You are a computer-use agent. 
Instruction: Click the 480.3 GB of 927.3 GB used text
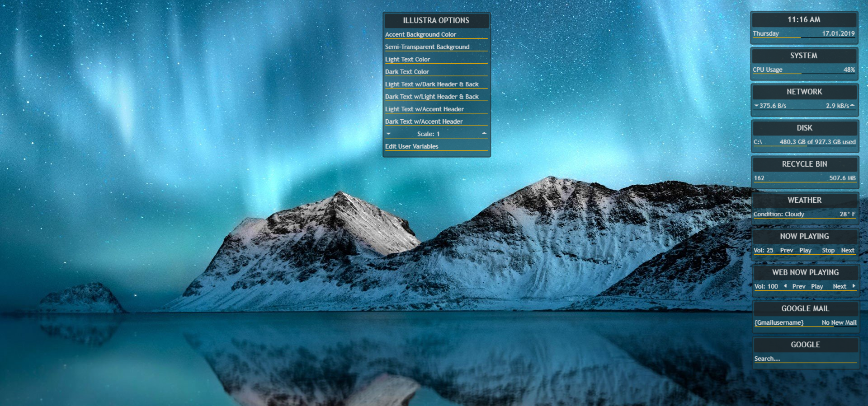click(817, 142)
